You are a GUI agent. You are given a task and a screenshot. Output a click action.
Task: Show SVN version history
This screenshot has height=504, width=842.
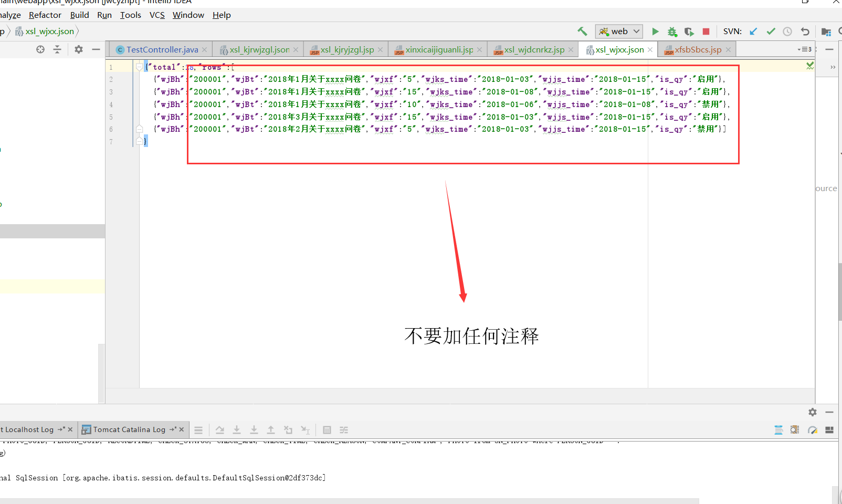(787, 31)
